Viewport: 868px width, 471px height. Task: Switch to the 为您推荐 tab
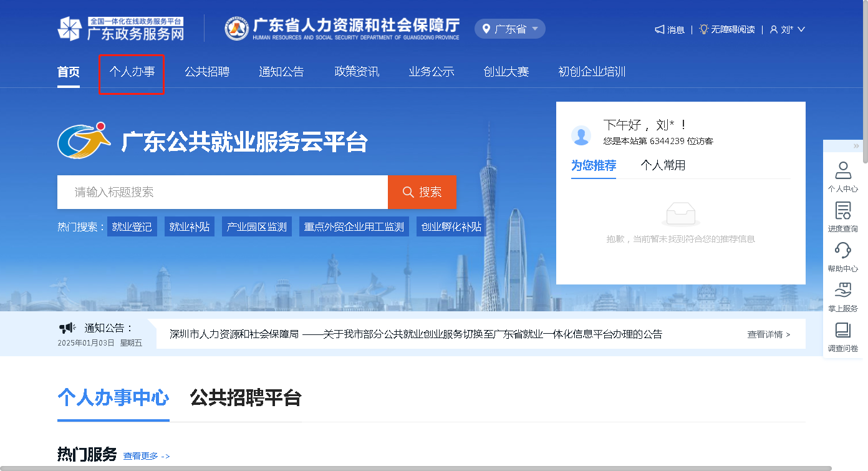(x=594, y=165)
